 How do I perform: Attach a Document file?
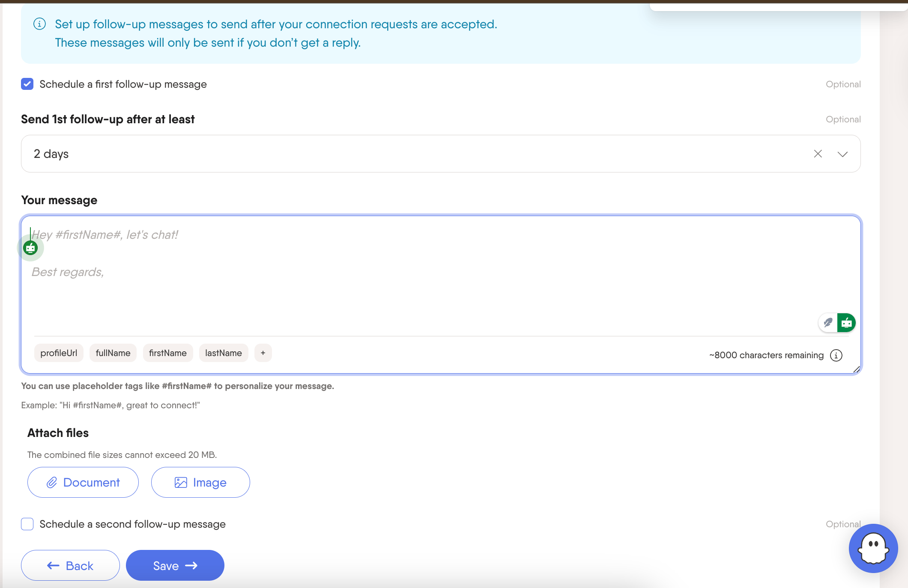[83, 482]
